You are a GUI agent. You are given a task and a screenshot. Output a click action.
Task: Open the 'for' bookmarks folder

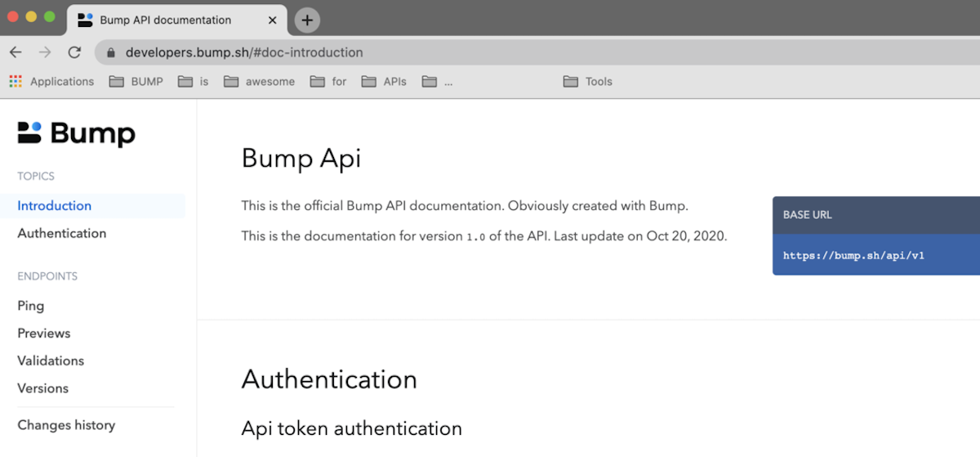point(328,82)
